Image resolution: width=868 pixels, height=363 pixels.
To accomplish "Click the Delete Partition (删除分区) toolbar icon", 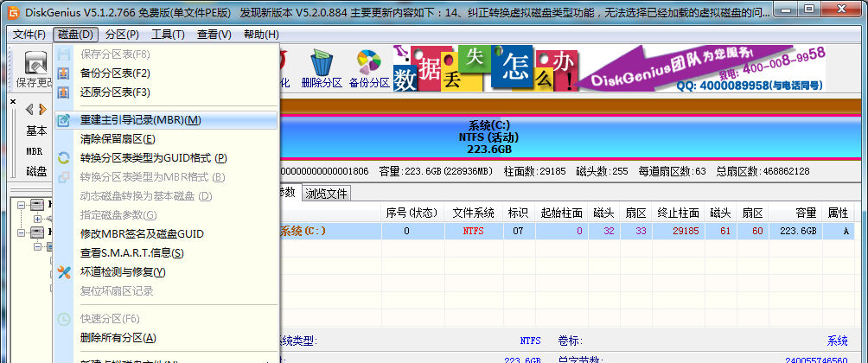I will tap(322, 70).
